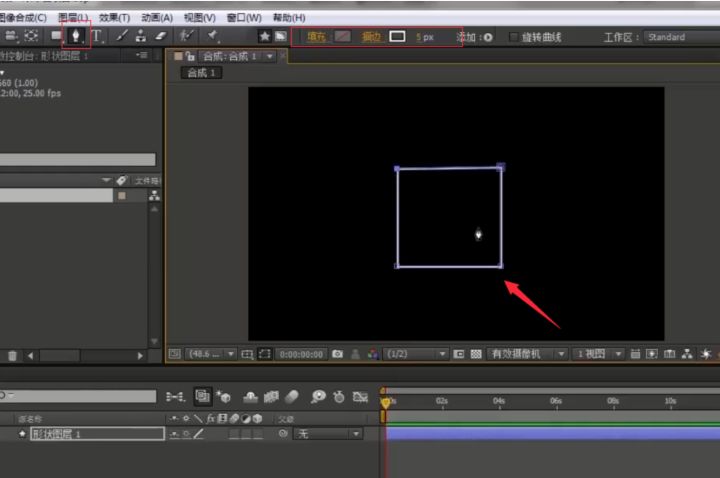Image resolution: width=720 pixels, height=478 pixels.
Task: Open the 有效摄像机 camera dropdown
Action: 527,354
